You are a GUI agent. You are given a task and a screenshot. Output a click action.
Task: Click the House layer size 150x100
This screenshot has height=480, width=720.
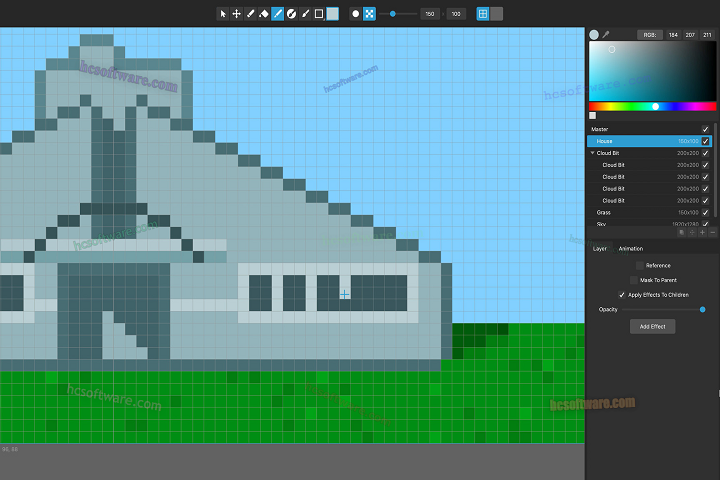(688, 141)
